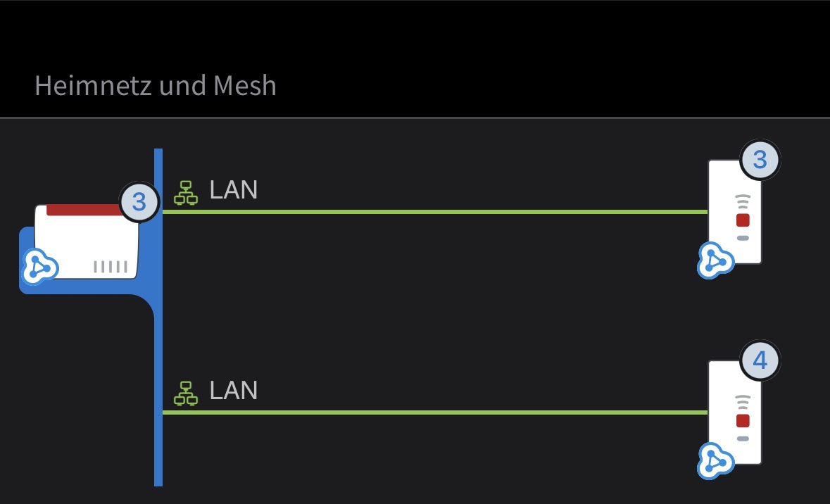
Task: Click the upper green LAN connection line
Action: (x=435, y=212)
